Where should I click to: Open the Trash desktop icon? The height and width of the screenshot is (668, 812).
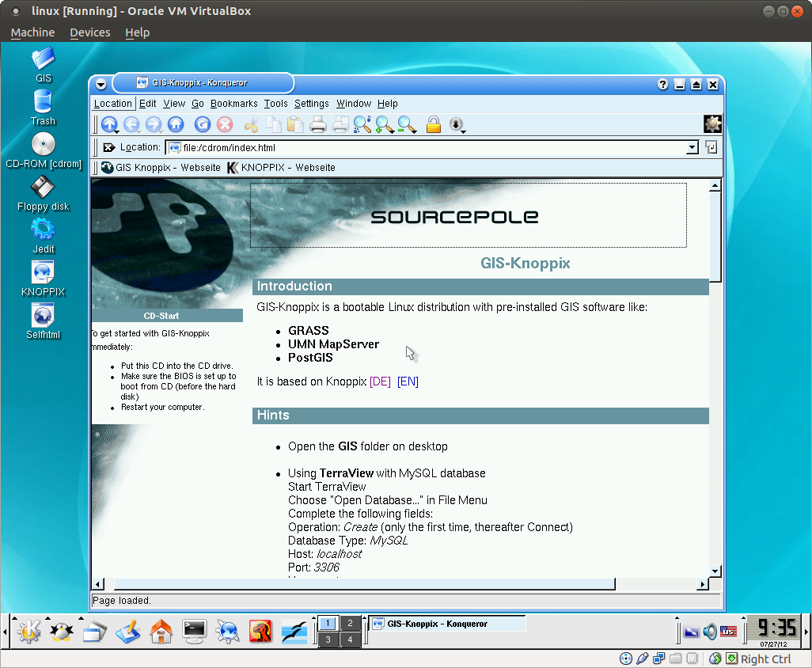click(x=43, y=108)
